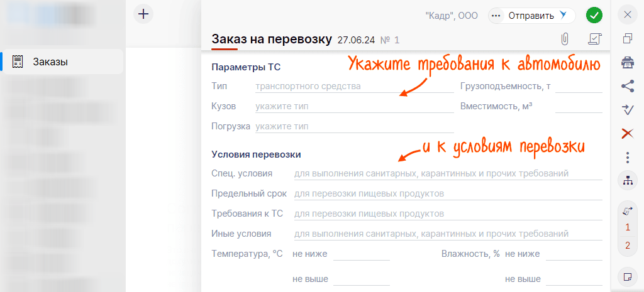Image resolution: width=644 pixels, height=292 pixels.
Task: Click the Погрузка укажите тип field
Action: (355, 126)
